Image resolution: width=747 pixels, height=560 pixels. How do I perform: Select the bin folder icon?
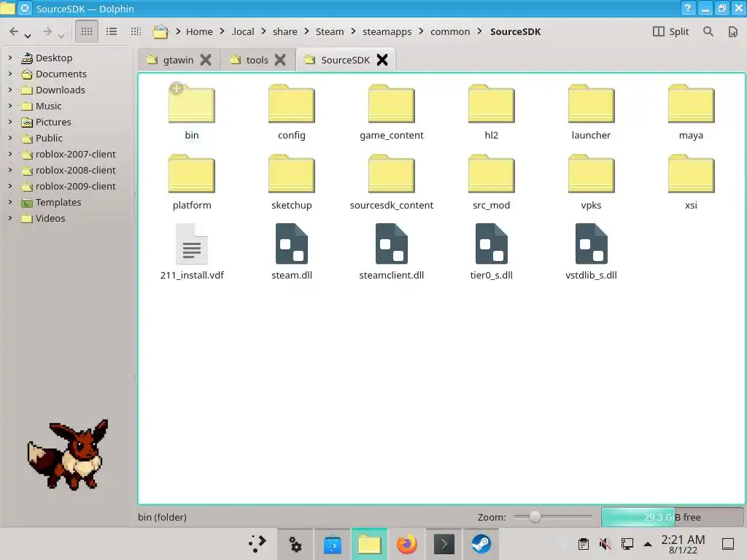pos(192,104)
